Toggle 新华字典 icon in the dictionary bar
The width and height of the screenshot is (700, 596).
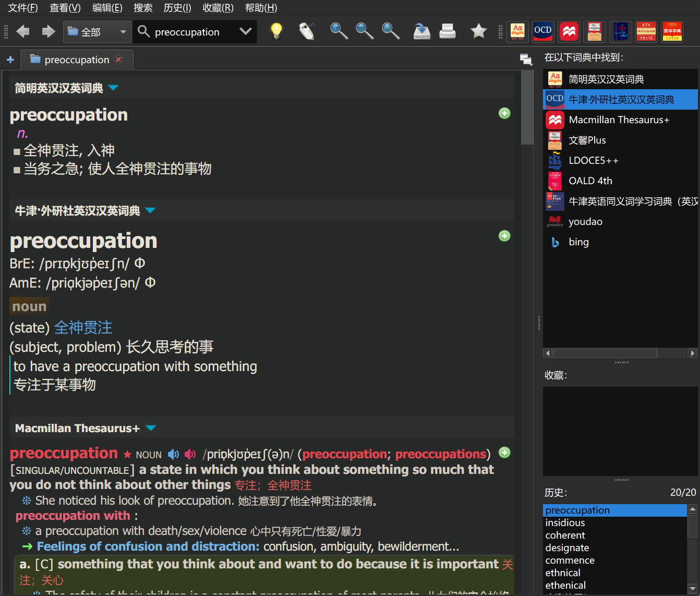tap(672, 32)
